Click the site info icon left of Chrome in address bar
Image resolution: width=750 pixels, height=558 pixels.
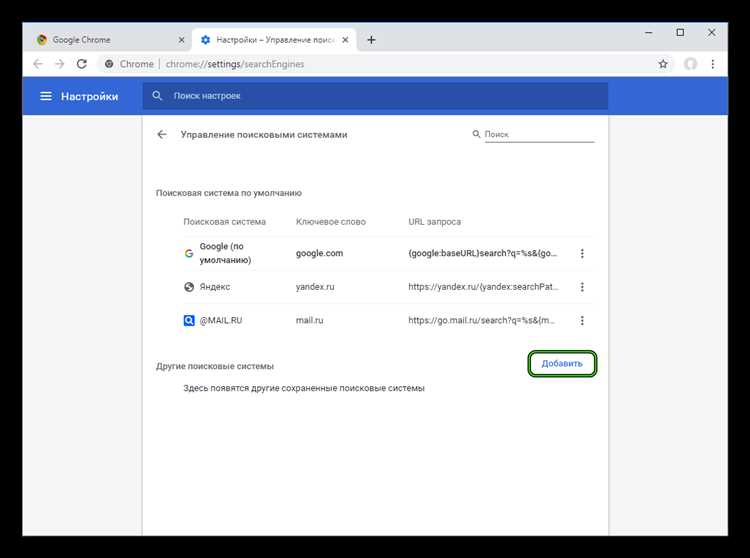(x=109, y=64)
